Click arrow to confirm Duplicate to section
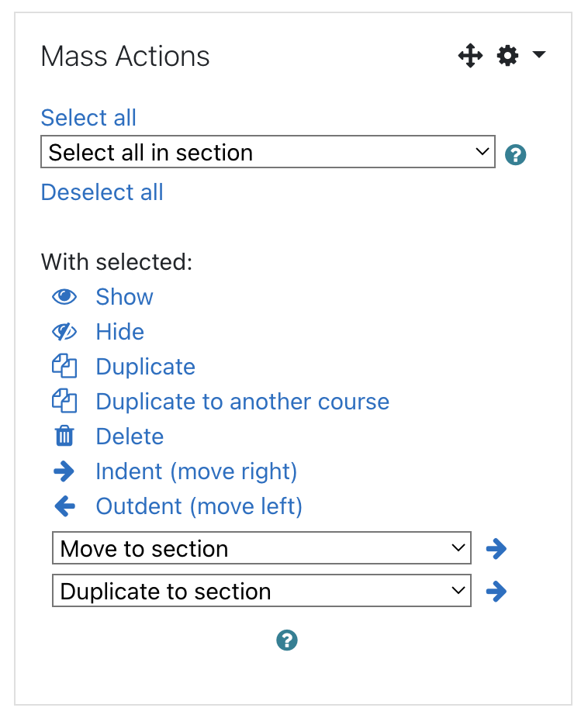588x718 pixels. click(x=496, y=591)
